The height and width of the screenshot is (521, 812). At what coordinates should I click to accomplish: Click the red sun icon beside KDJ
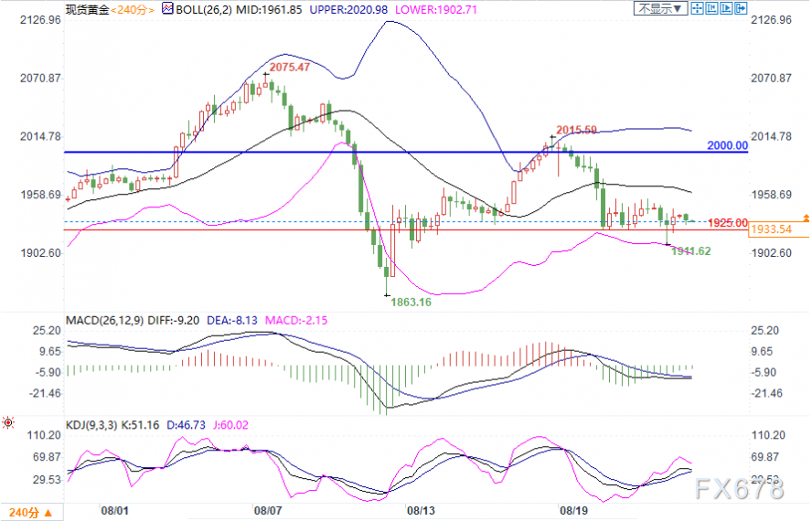(7, 423)
